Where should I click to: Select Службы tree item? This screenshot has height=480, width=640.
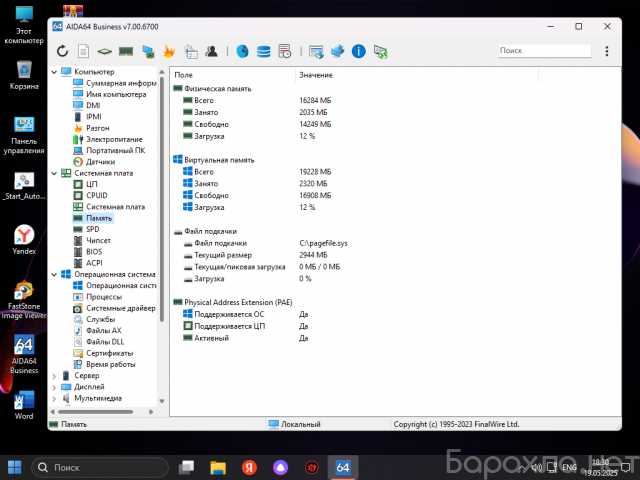click(x=100, y=319)
